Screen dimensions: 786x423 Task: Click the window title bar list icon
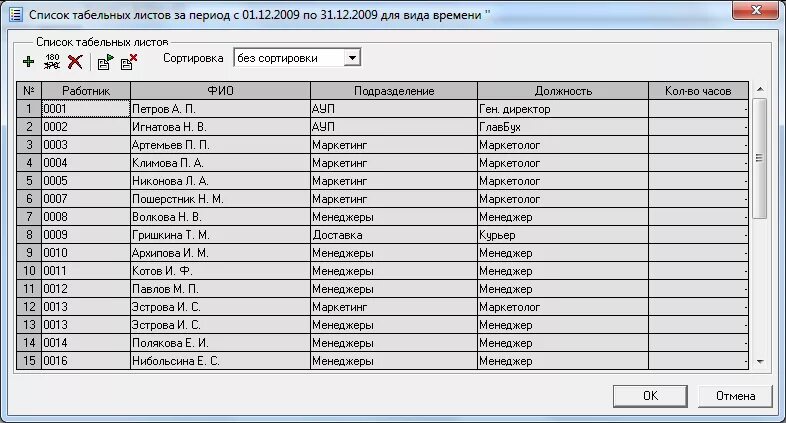[x=16, y=15]
